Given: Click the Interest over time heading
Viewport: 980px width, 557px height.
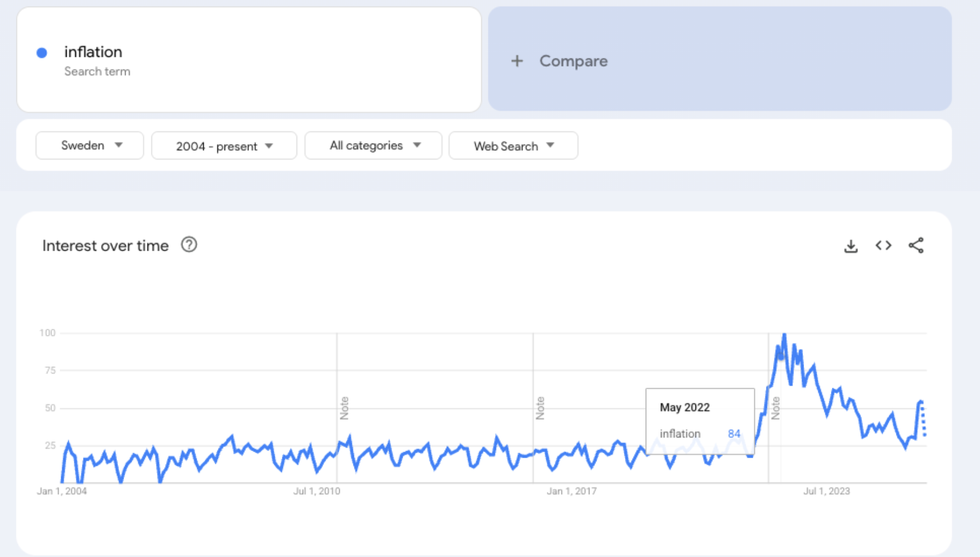Looking at the screenshot, I should click(105, 246).
